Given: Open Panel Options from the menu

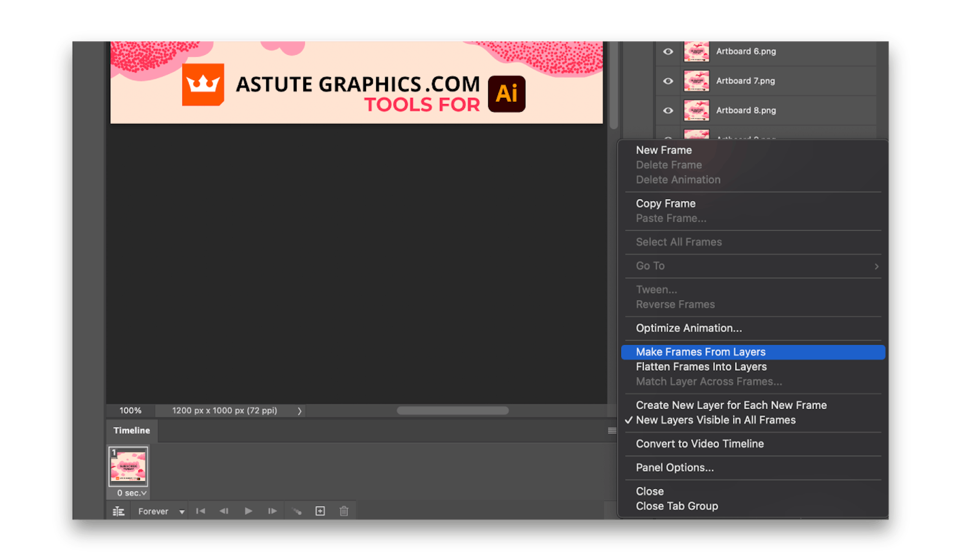Looking at the screenshot, I should tap(675, 468).
